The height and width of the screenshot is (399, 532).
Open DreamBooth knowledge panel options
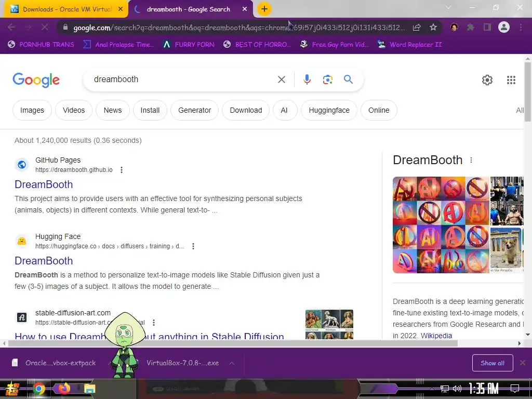471,160
